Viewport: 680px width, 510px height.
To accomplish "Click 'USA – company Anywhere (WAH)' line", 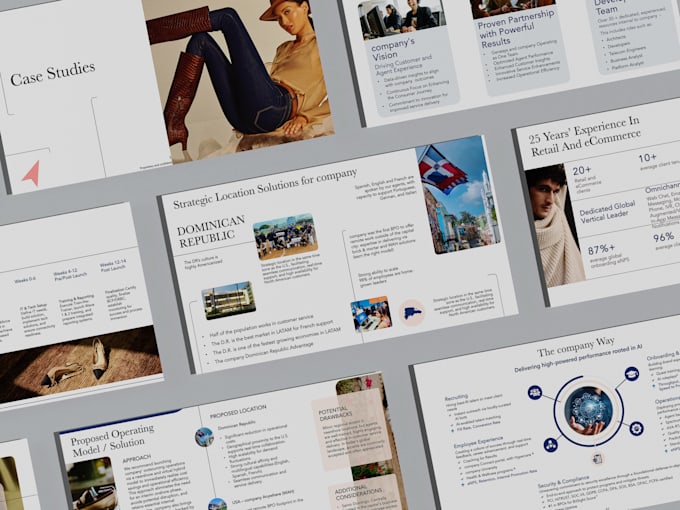I will [263, 497].
